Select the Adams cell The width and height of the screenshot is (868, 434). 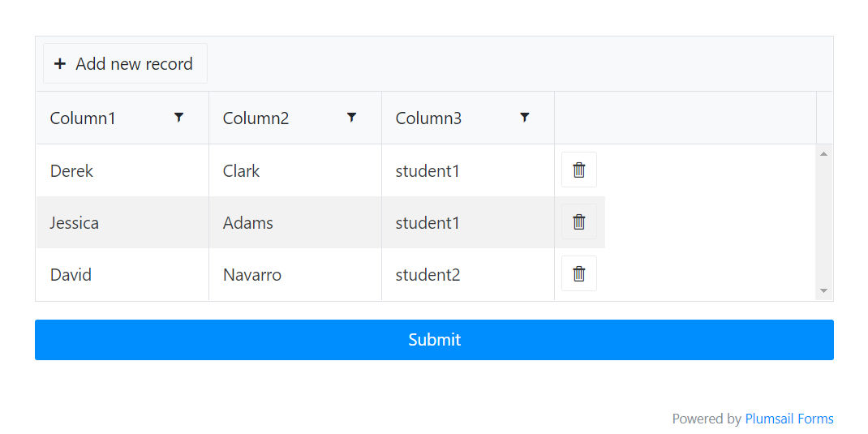coord(247,222)
